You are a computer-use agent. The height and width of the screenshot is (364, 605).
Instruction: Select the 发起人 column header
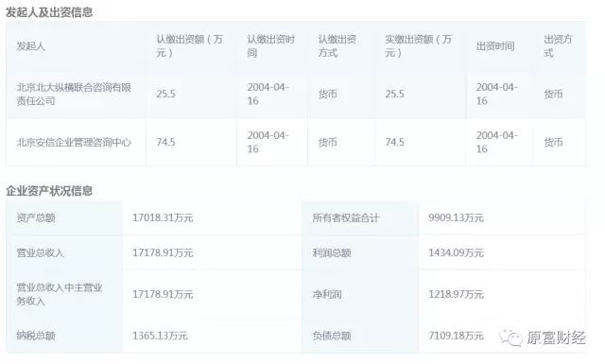(x=31, y=46)
